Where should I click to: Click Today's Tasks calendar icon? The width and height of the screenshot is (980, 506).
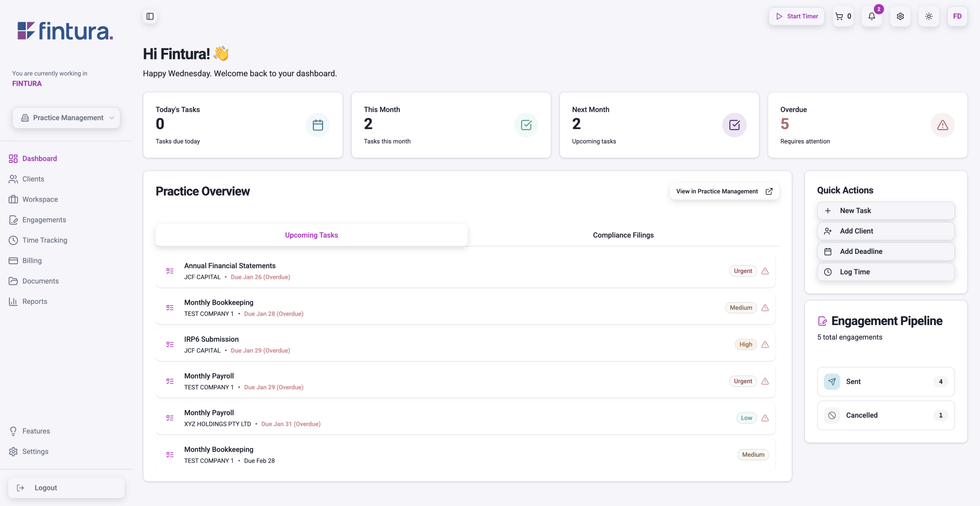318,125
